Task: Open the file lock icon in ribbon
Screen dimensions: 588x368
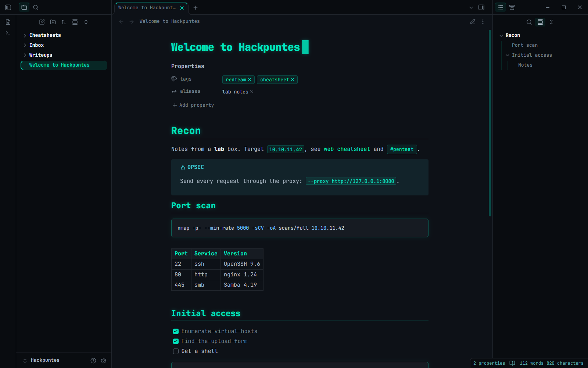Action: click(8, 22)
